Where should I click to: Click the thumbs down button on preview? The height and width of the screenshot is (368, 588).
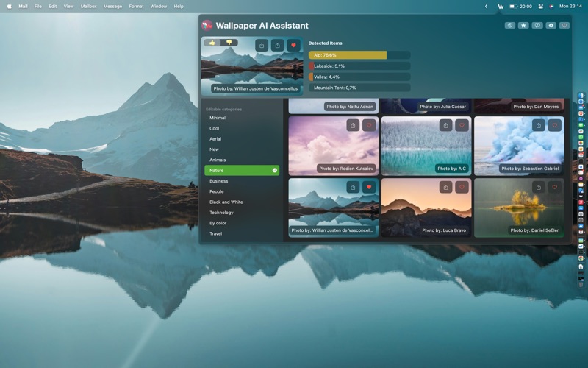pos(229,43)
